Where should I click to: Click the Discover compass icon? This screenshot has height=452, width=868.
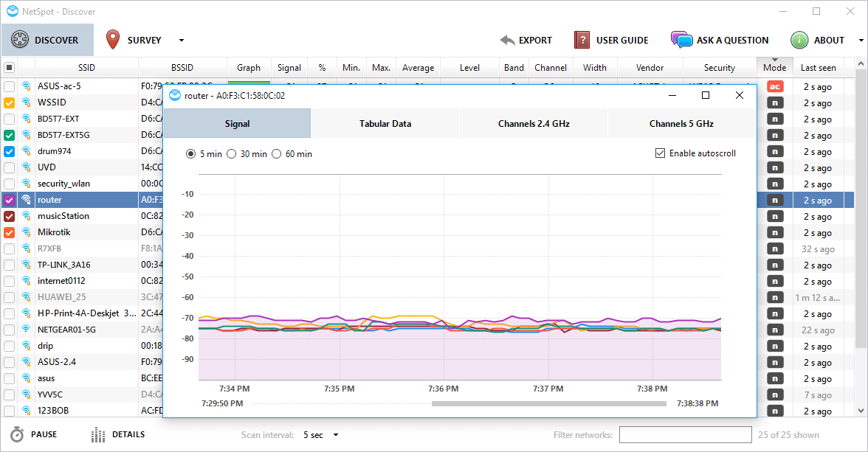(x=19, y=41)
